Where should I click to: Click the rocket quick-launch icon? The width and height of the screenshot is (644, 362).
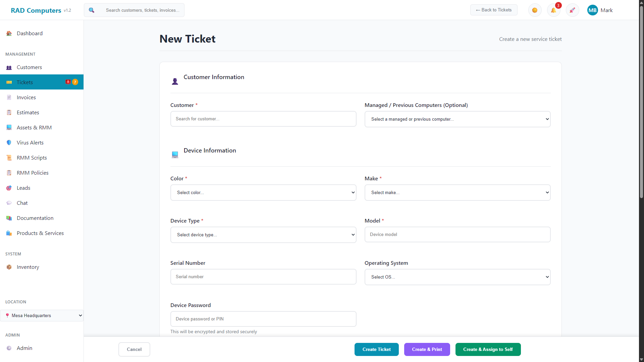(x=572, y=10)
